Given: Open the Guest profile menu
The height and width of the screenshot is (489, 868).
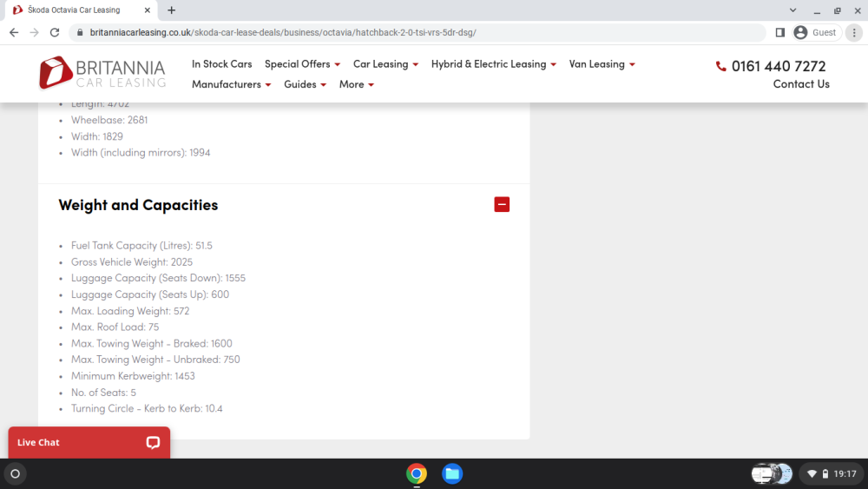Looking at the screenshot, I should [815, 33].
